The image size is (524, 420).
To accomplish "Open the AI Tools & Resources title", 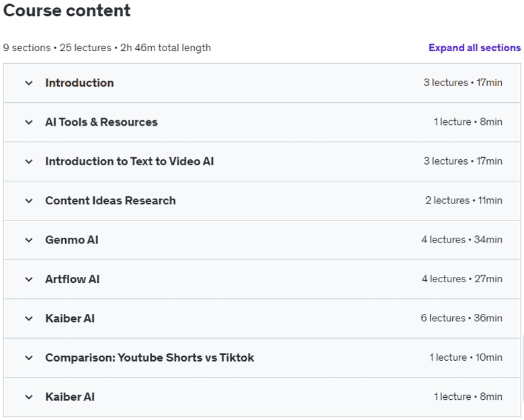I will [x=101, y=122].
